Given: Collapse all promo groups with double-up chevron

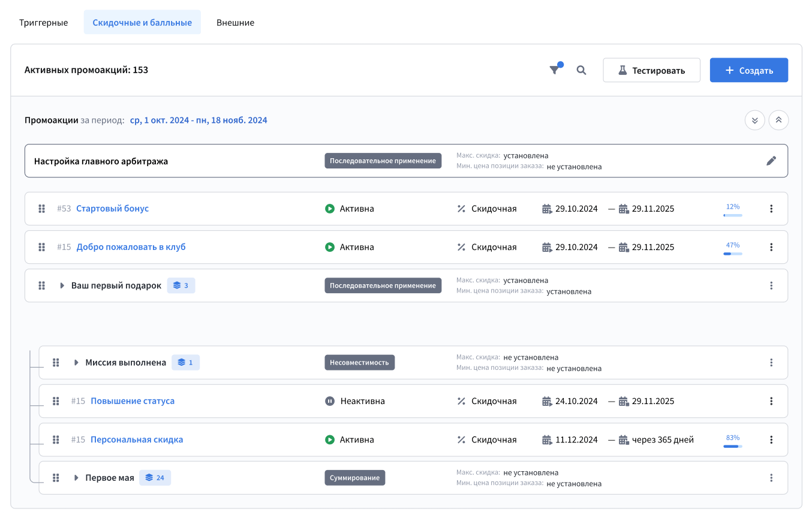Looking at the screenshot, I should pos(778,120).
